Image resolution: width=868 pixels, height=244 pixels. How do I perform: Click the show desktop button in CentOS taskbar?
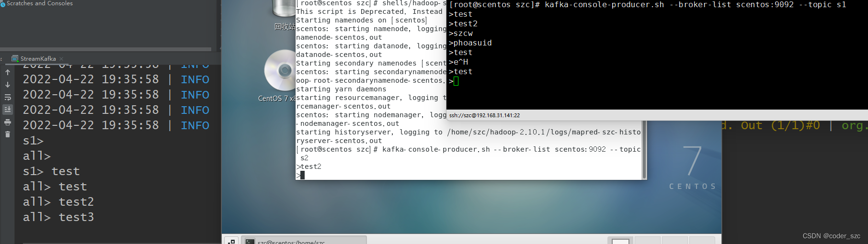click(231, 241)
